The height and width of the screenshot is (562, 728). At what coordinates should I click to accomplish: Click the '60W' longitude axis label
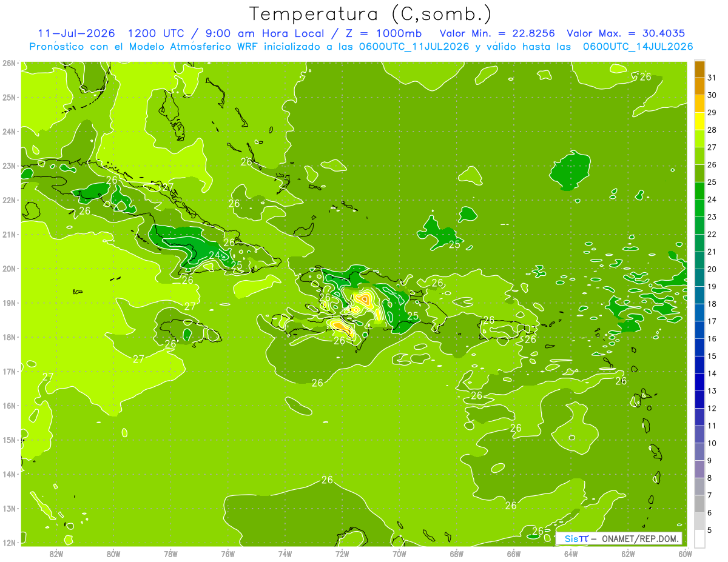[x=685, y=553]
